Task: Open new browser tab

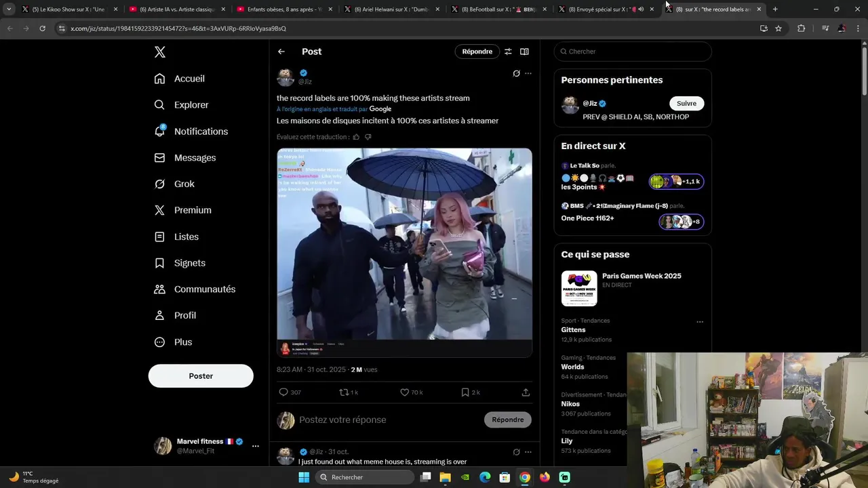Action: [x=775, y=9]
